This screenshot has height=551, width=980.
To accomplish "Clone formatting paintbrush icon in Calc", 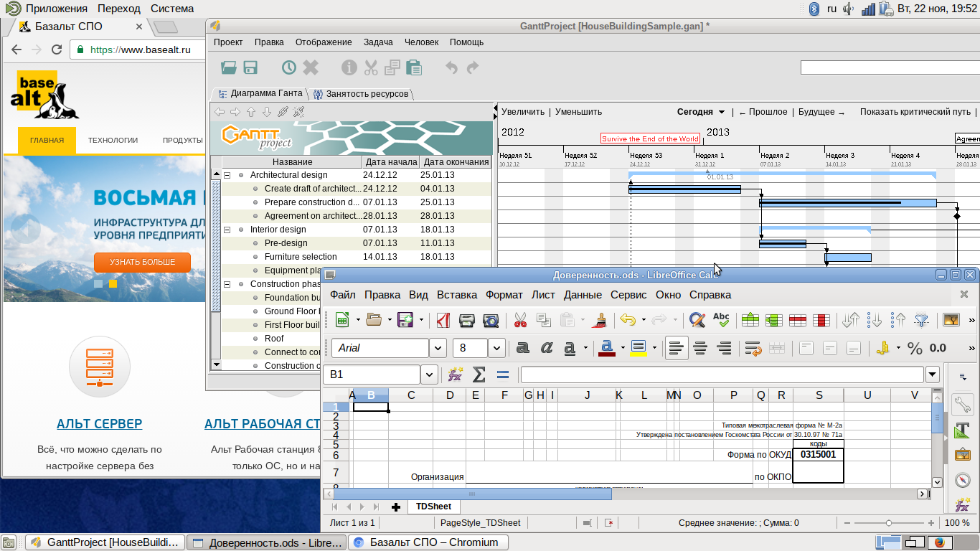I will coord(600,320).
